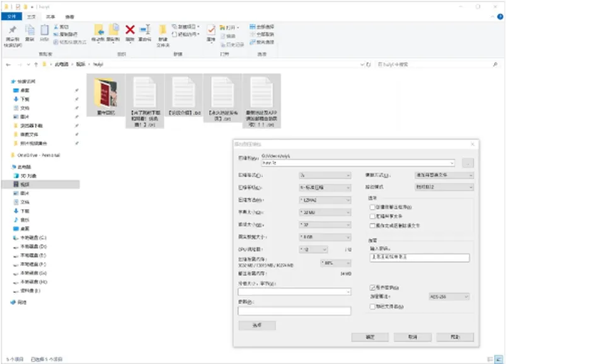Open Explorer help via blue question mark
Image resolution: width=605 pixels, height=364 pixels.
coord(500,16)
